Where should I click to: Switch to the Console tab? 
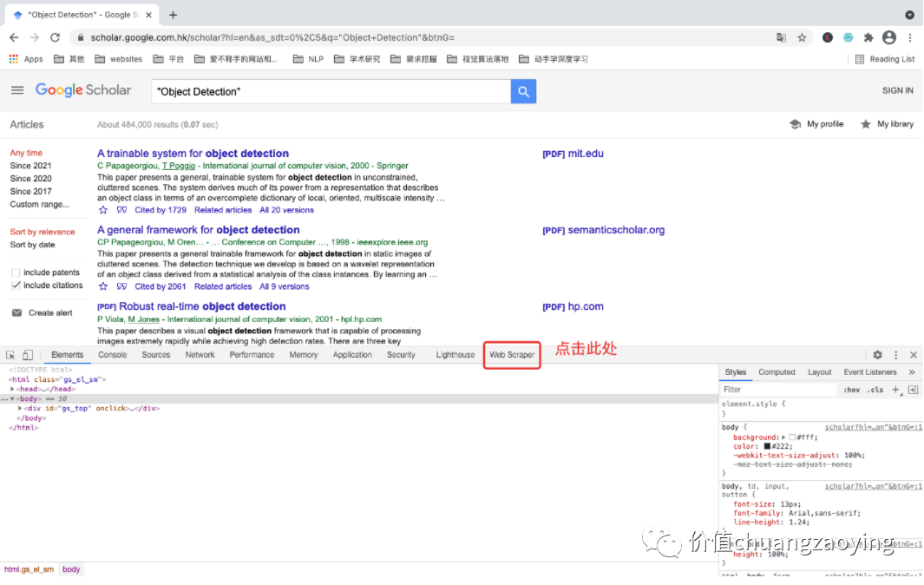click(x=113, y=355)
